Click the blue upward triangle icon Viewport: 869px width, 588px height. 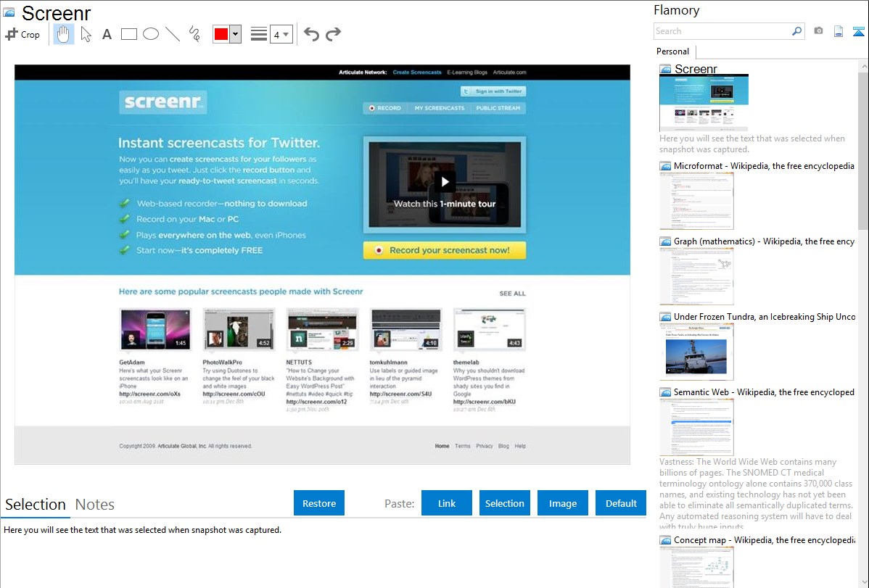coord(858,32)
